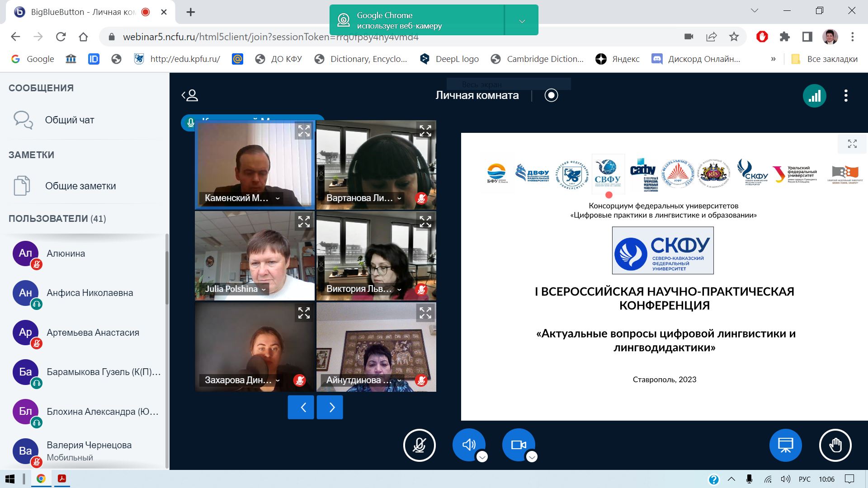Select user Анфиса Николаевна
This screenshot has height=488, width=868.
click(90, 293)
